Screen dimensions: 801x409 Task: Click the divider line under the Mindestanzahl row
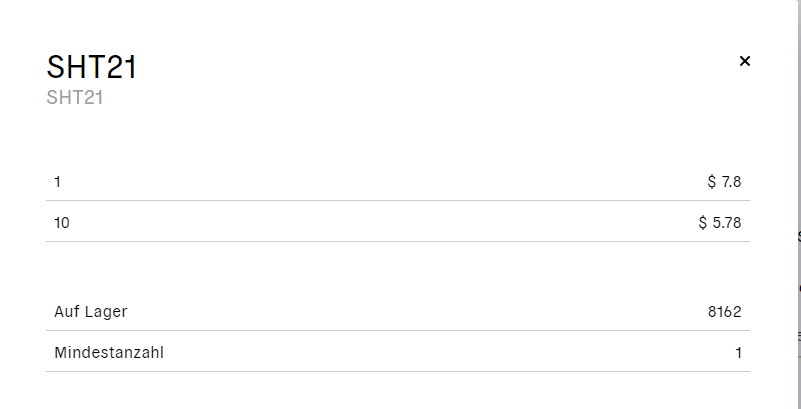pyautogui.click(x=398, y=371)
